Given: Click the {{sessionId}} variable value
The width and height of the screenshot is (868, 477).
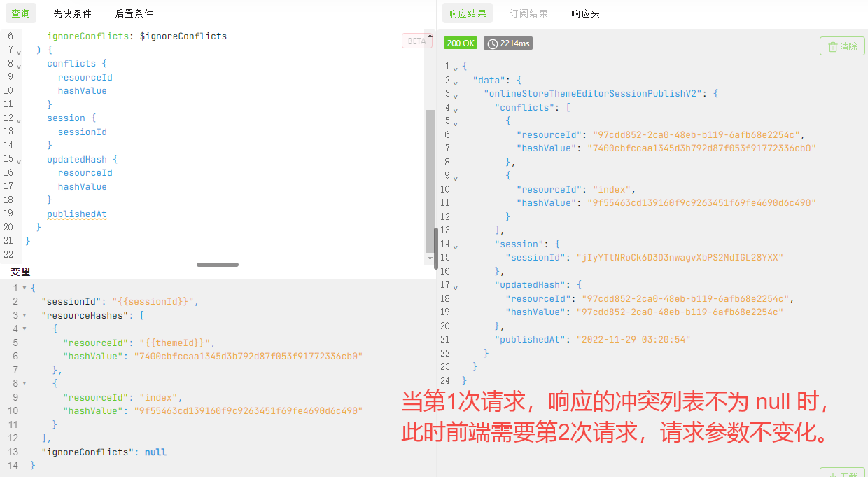Looking at the screenshot, I should tap(153, 302).
